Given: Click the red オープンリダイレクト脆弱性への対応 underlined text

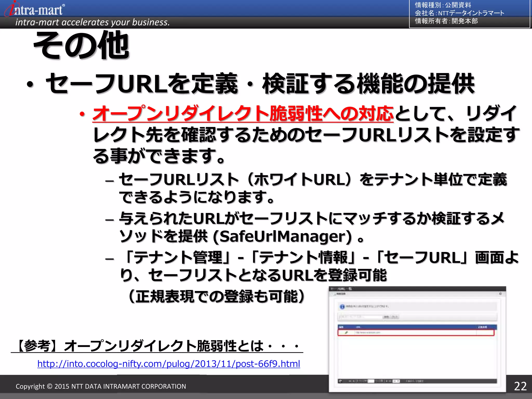Looking at the screenshot, I should [243, 114].
